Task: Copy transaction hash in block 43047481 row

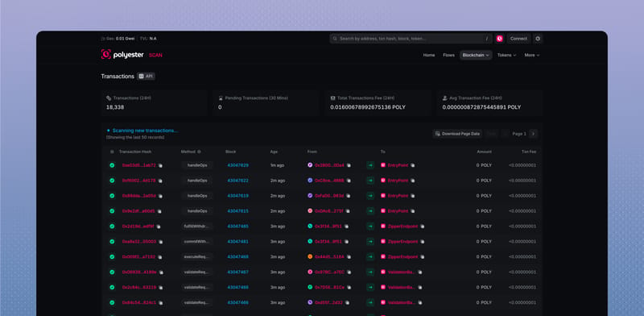Action: pos(160,242)
